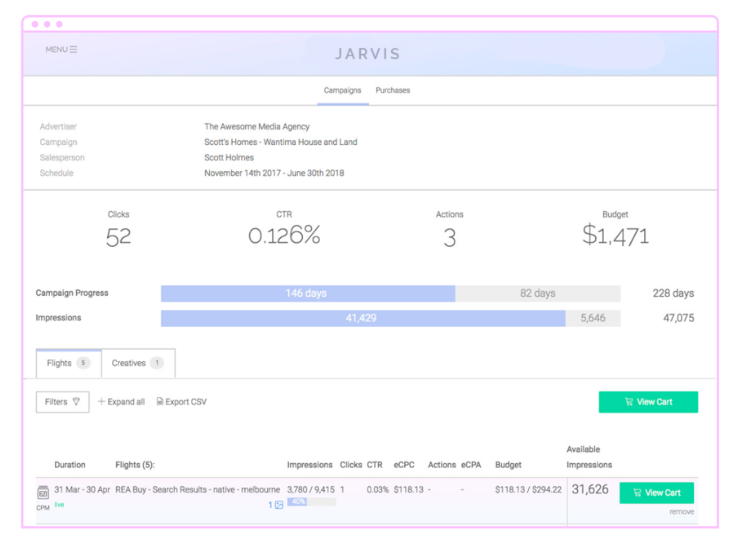Click The Awesome Media Agency advertiser name
This screenshot has width=736, height=542.
click(x=257, y=127)
